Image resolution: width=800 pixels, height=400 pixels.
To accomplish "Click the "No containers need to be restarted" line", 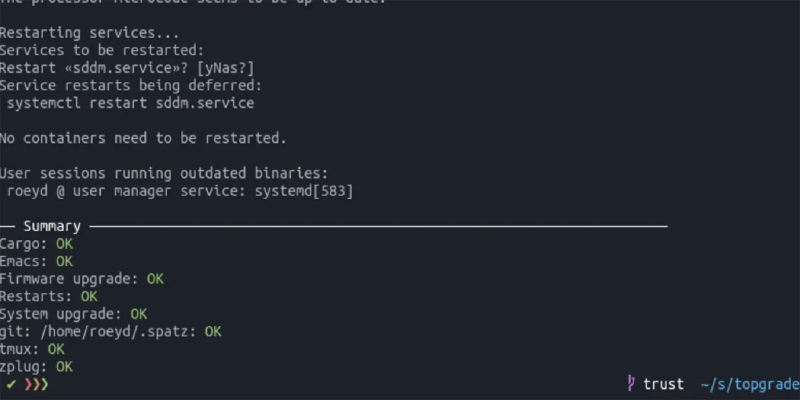I will tap(143, 137).
